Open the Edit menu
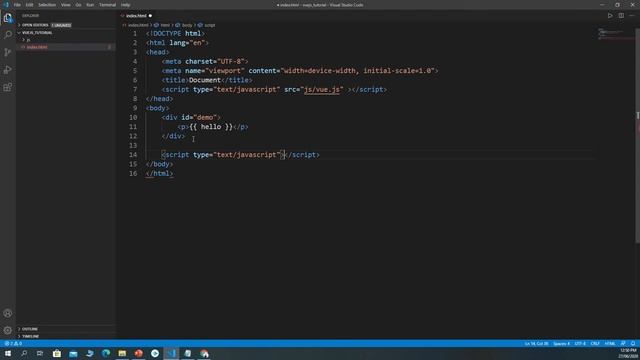The image size is (640, 360). tap(29, 5)
